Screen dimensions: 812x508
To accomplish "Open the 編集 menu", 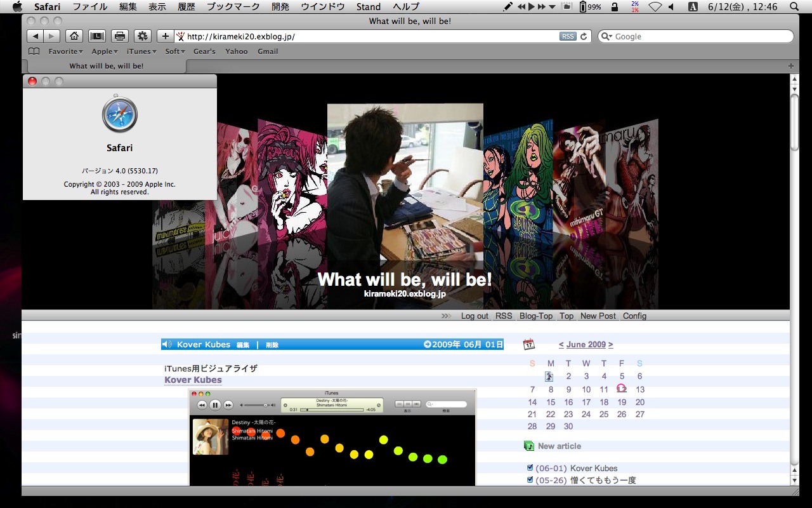I will [x=128, y=6].
